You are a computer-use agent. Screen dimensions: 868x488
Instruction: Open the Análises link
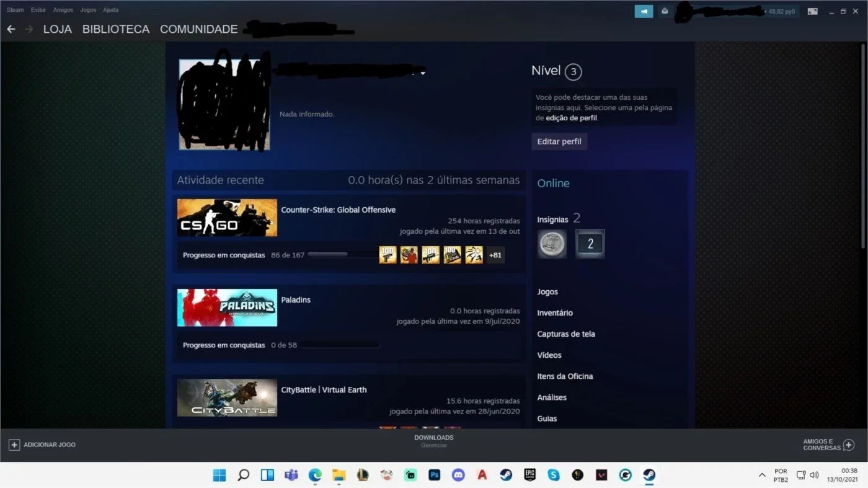552,397
